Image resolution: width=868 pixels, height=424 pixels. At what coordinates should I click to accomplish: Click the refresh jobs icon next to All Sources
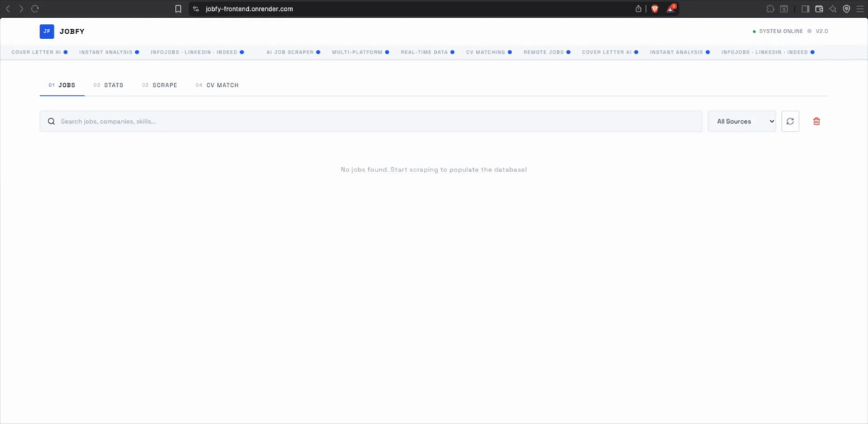pyautogui.click(x=790, y=121)
